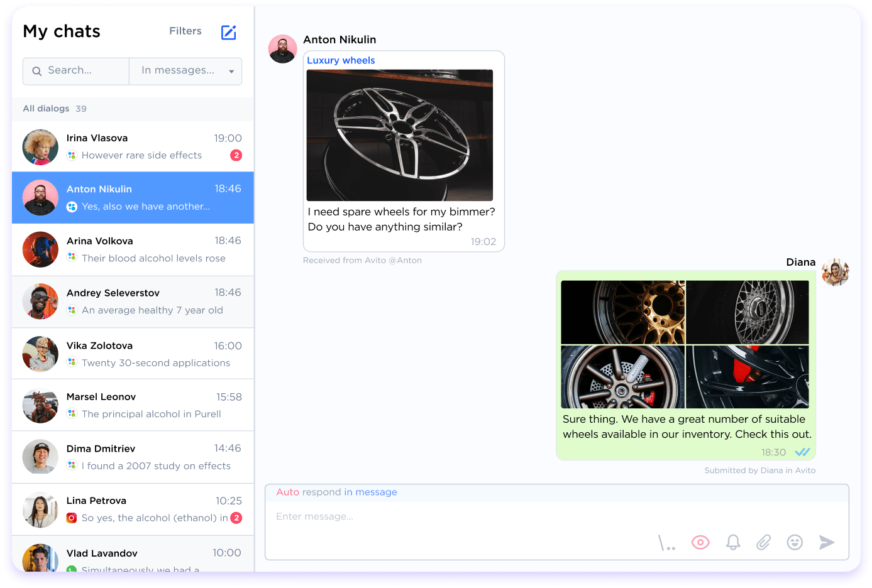The height and width of the screenshot is (588, 872).
Task: Open Anton's silver wheel photo
Action: (x=399, y=135)
